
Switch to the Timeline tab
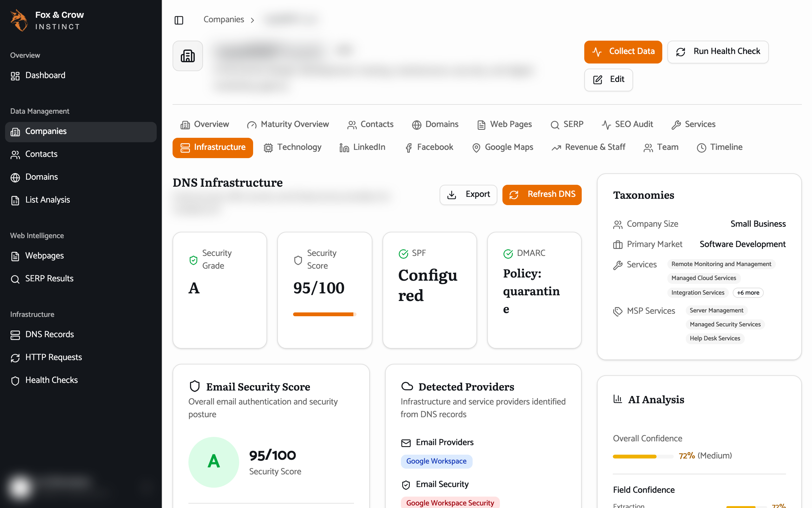[x=720, y=148]
